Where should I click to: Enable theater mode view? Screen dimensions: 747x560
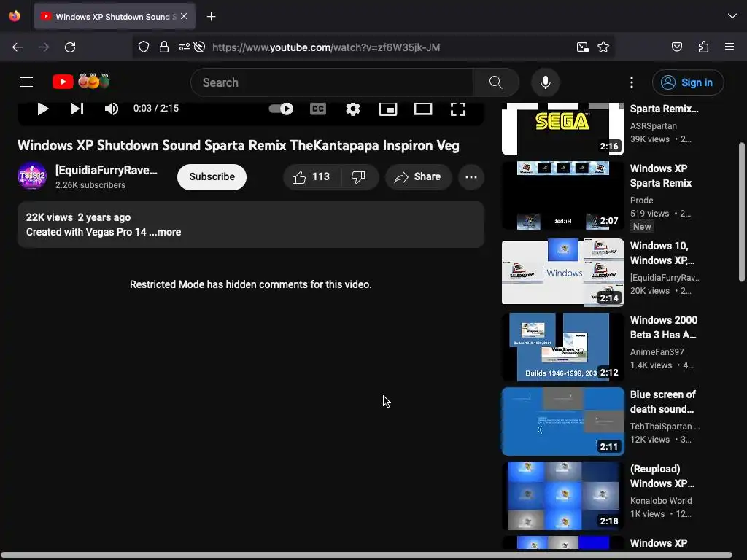(x=423, y=109)
